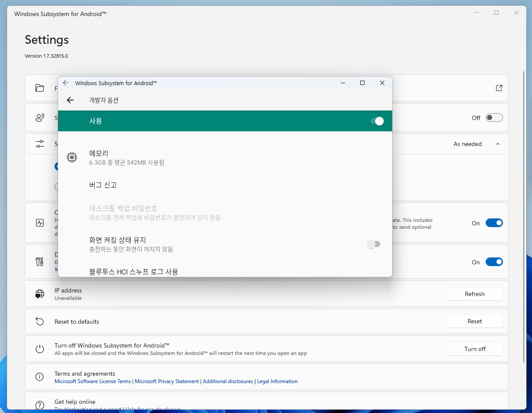This screenshot has width=532, height=413.
Task: Click the diagnostic data heartbeat icon
Action: [40, 223]
